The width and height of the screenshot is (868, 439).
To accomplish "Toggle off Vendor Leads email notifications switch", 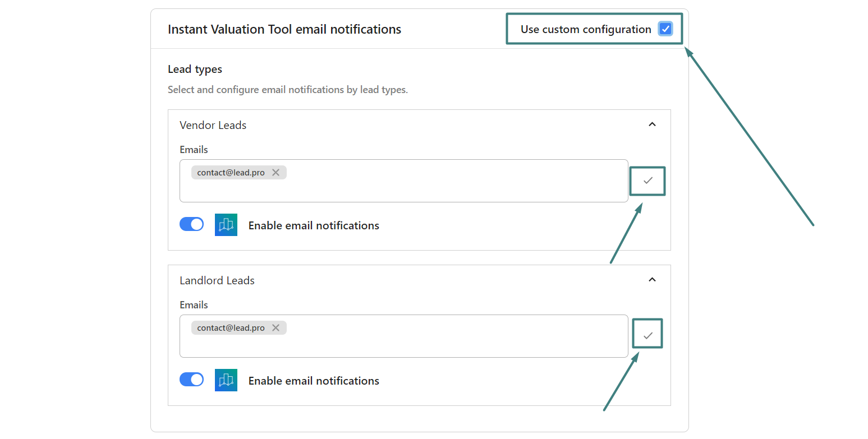I will tap(191, 225).
